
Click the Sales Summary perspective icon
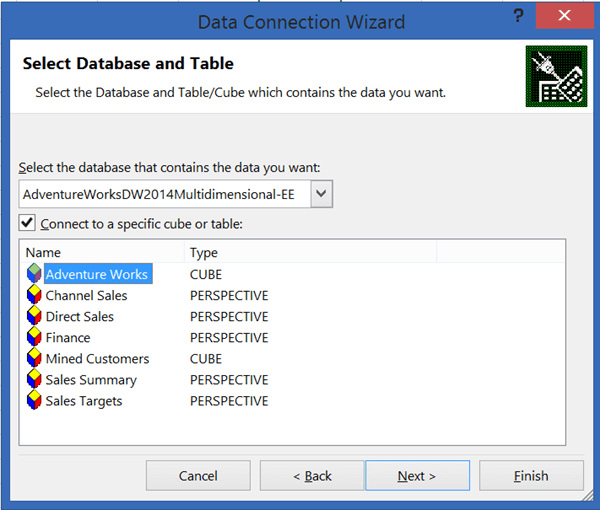34,379
